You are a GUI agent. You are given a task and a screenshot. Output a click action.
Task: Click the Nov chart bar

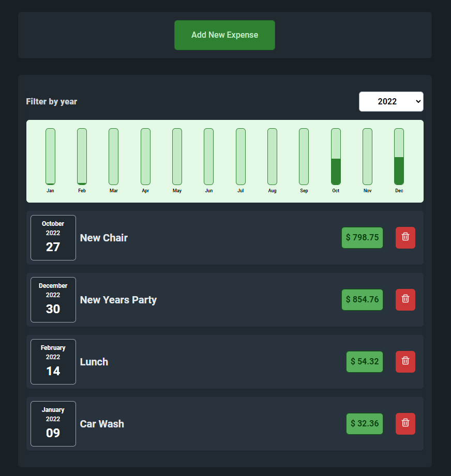point(367,157)
